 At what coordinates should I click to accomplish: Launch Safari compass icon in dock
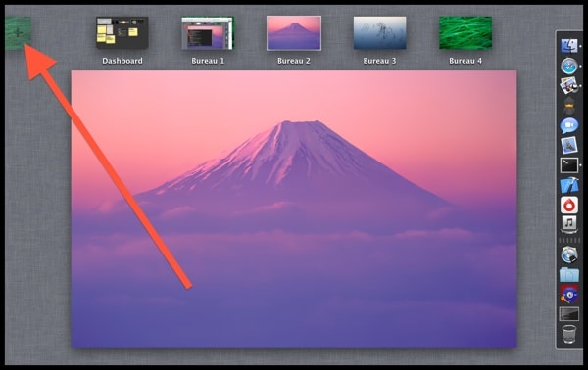[x=568, y=66]
